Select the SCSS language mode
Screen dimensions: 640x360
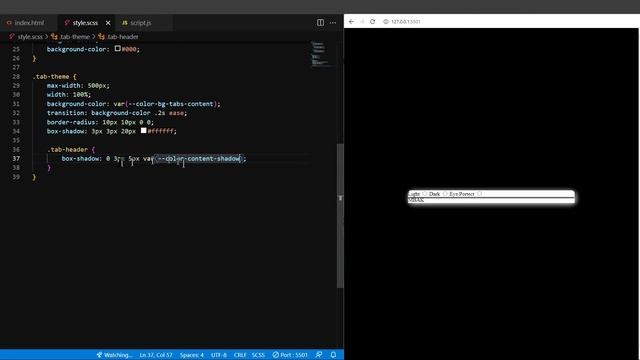pyautogui.click(x=258, y=355)
